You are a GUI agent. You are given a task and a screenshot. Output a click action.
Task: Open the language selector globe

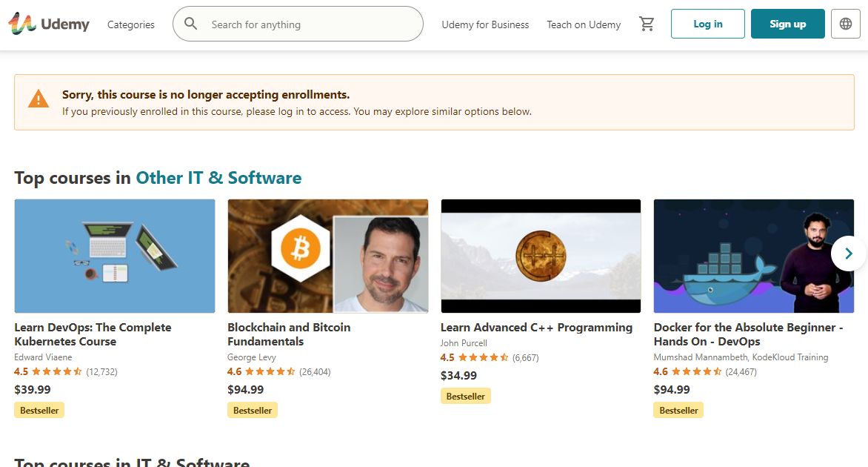[846, 24]
